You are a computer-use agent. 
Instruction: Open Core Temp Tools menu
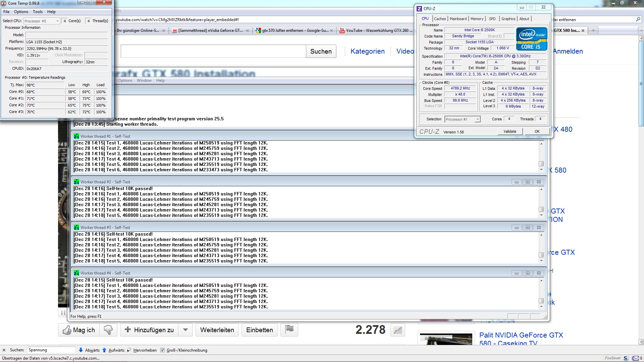point(38,12)
